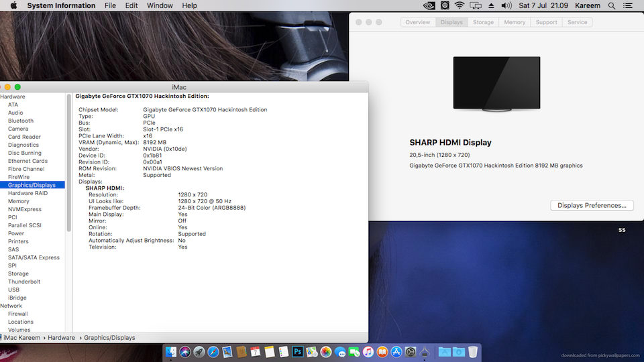Click Hardware in the bottom path bar
The width and height of the screenshot is (644, 362).
[62, 338]
